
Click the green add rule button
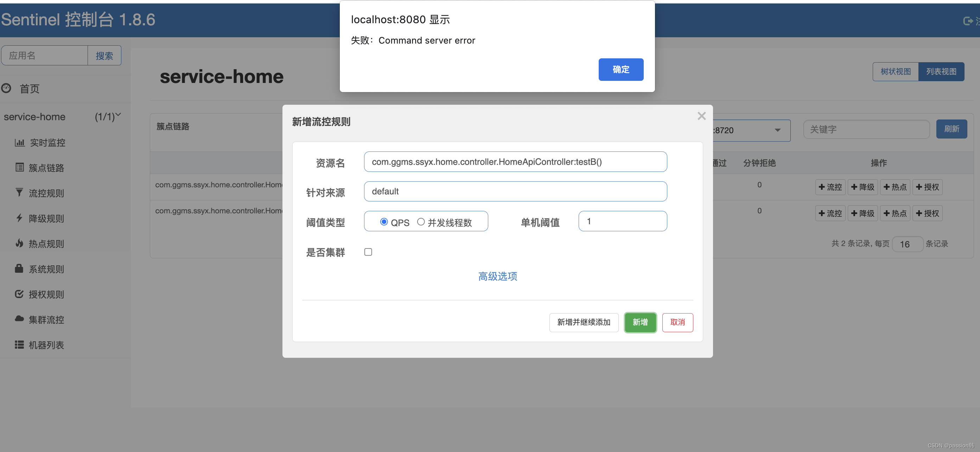click(640, 322)
